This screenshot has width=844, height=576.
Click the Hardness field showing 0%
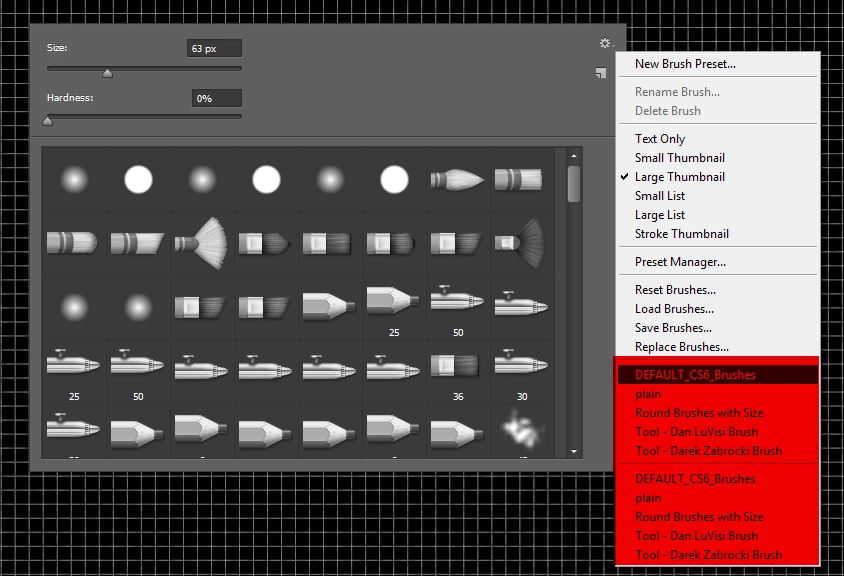217,99
